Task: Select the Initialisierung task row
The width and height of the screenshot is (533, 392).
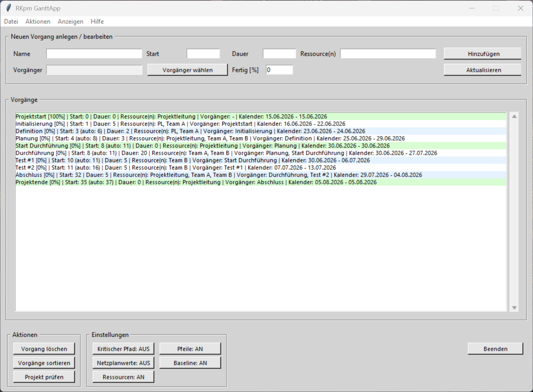Action: point(261,124)
